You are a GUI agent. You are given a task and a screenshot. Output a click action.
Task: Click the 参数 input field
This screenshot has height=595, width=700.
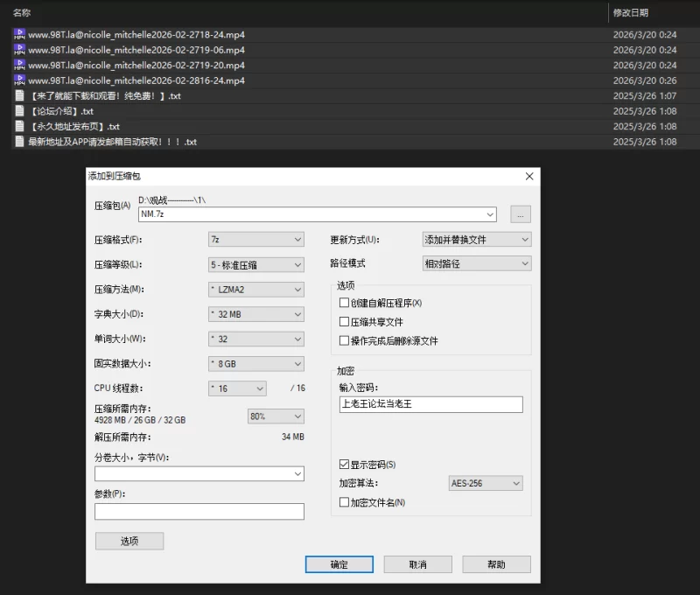(x=199, y=512)
